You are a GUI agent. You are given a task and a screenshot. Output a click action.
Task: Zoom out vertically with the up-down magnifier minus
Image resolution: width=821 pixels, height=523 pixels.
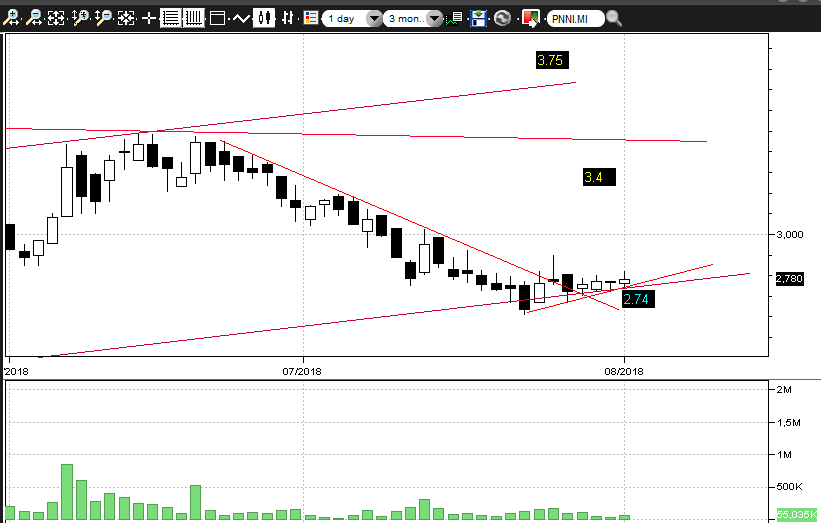point(103,18)
